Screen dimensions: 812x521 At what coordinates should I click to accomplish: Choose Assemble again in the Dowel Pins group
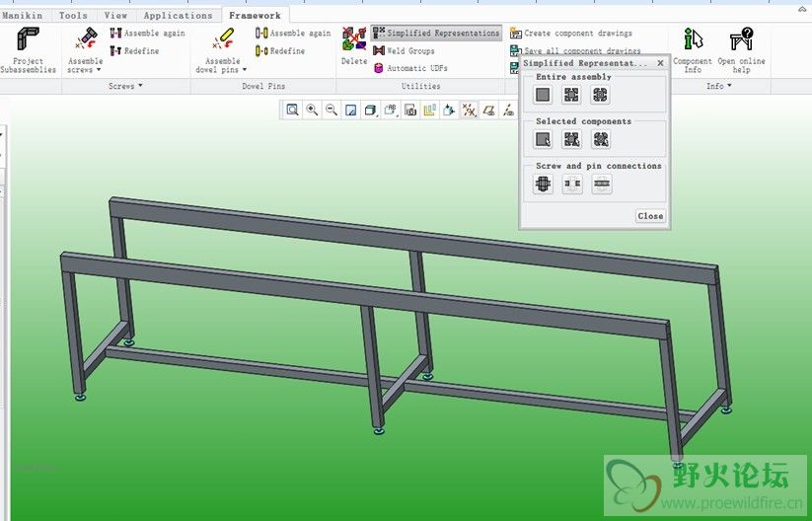tap(293, 34)
